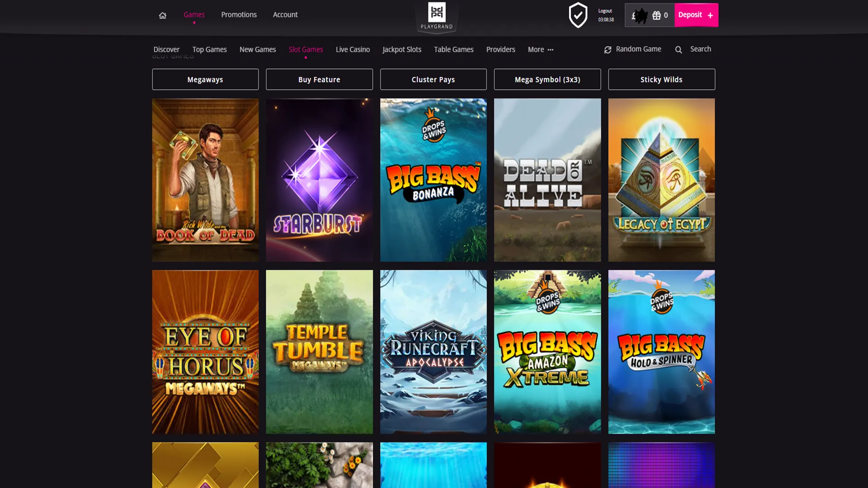Open the Starburst game thumbnail
Viewport: 868px width, 488px height.
point(319,180)
